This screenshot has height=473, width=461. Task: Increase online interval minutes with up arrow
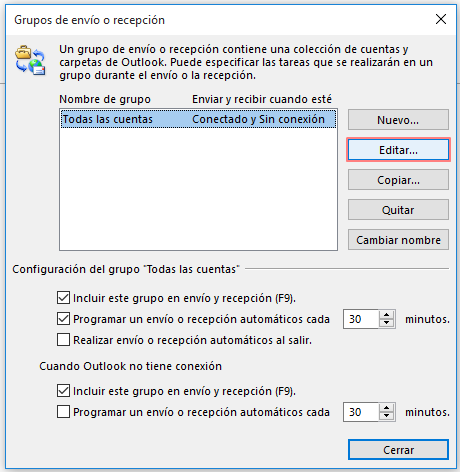[387, 315]
